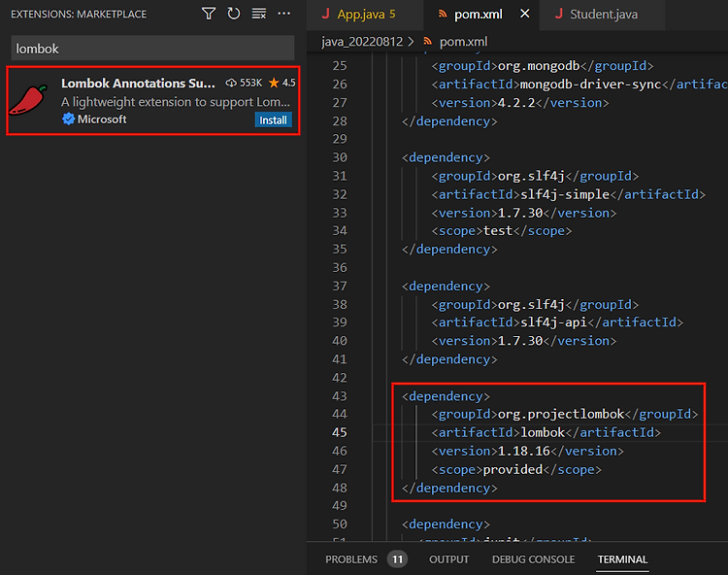Click the extension description text 'A lightweight extension'
Screen dimensions: 728x575
pyautogui.click(x=175, y=102)
